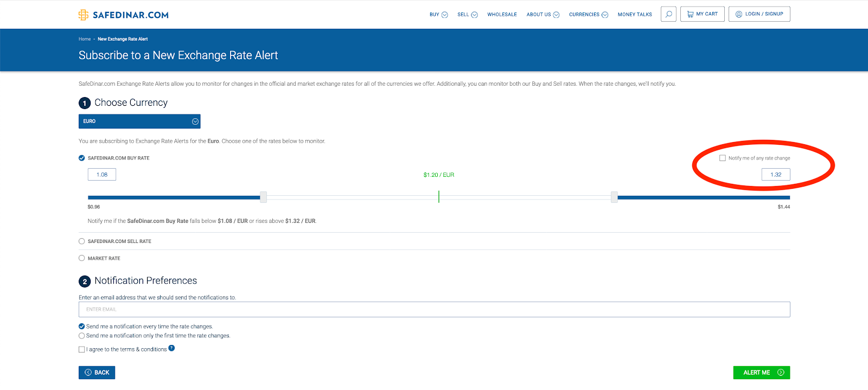This screenshot has width=868, height=390.
Task: Click the Enter Email input field
Action: 434,309
